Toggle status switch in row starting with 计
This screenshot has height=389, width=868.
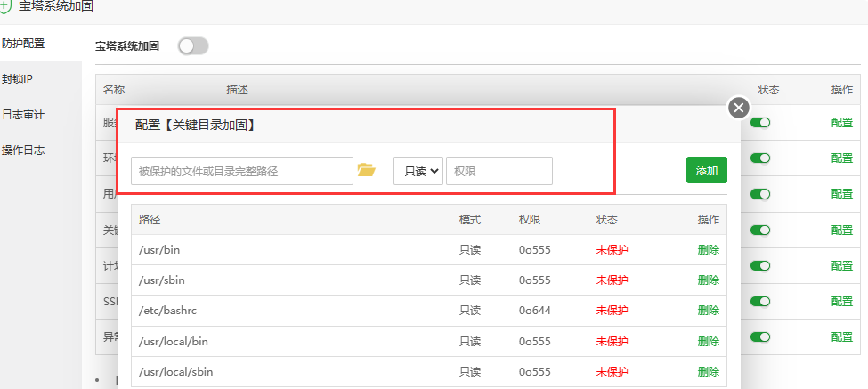pyautogui.click(x=760, y=265)
